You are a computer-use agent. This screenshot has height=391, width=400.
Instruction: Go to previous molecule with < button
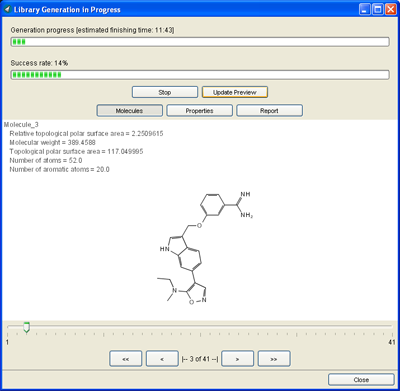[x=162, y=359]
